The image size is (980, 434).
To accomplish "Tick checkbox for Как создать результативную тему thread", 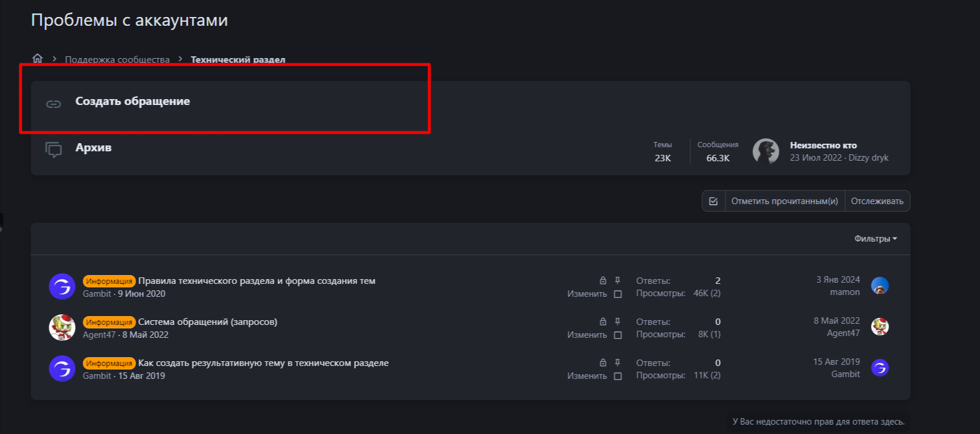I will [x=618, y=376].
